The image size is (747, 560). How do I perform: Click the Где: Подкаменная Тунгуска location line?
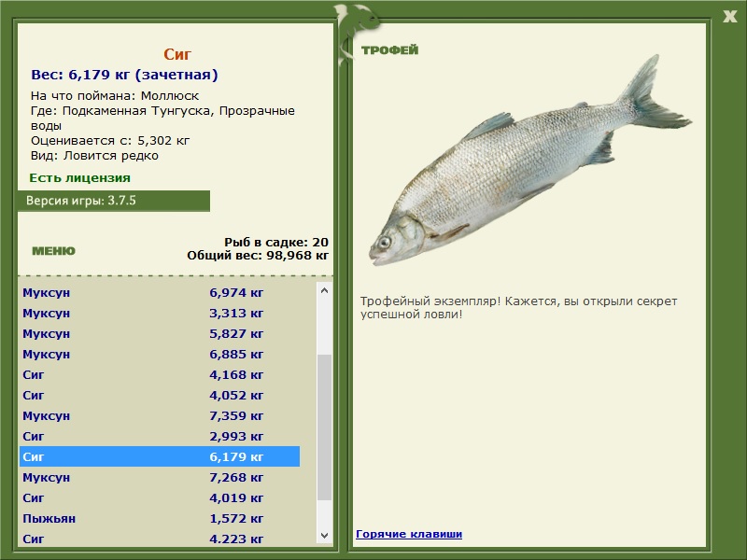(162, 119)
